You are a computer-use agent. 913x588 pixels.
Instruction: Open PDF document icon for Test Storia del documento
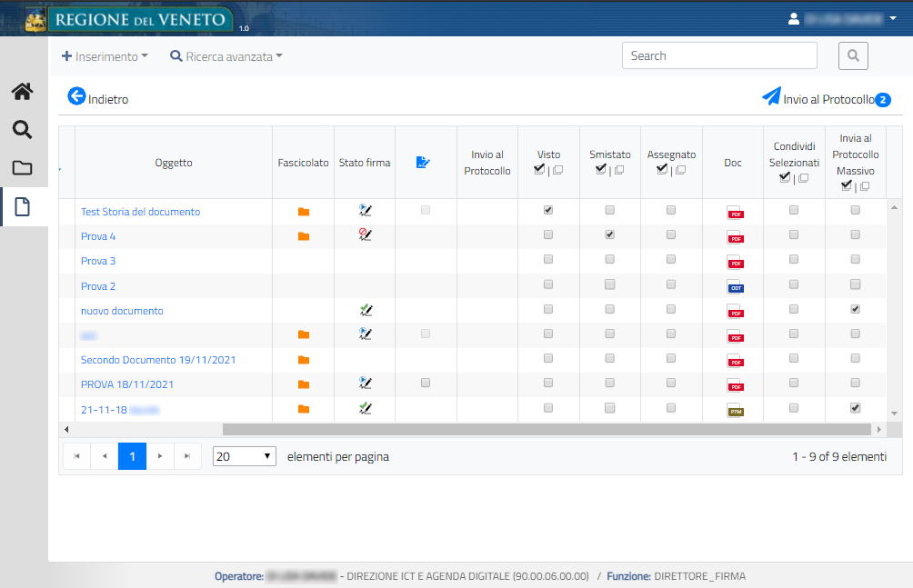point(735,212)
